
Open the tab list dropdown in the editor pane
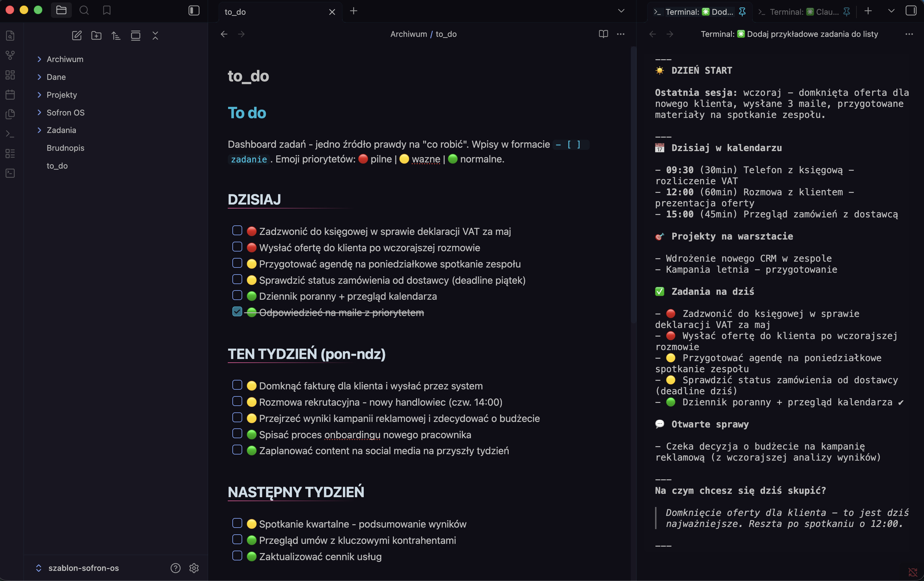pos(621,11)
